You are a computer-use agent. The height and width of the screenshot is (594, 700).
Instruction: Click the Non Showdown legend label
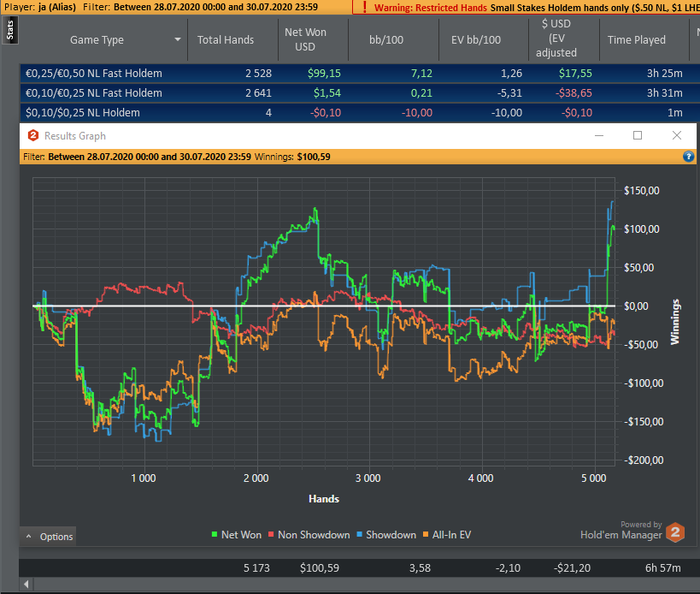(314, 535)
